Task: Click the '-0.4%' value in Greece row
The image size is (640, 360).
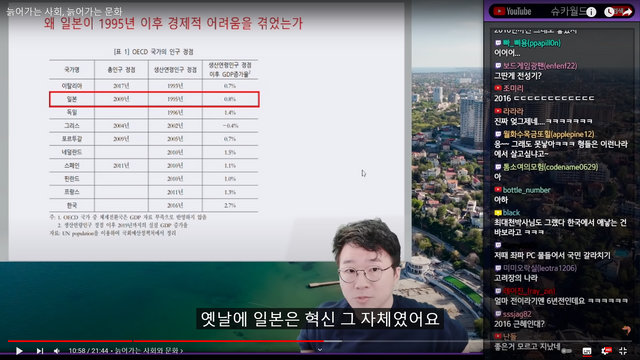Action: (230, 126)
